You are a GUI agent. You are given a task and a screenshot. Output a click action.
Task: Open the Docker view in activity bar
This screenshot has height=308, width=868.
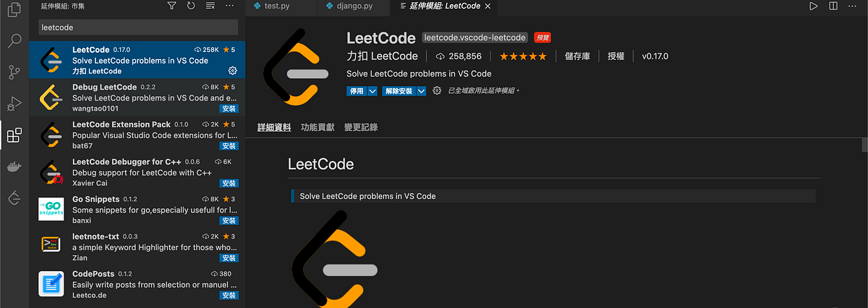pos(14,166)
